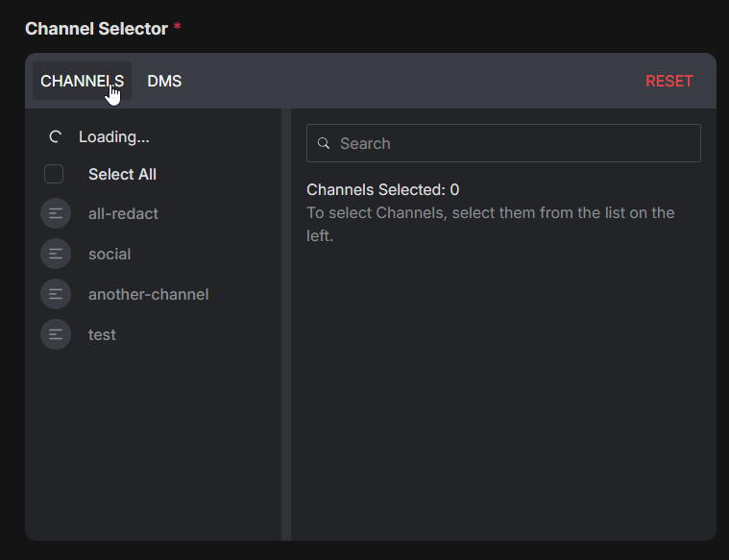This screenshot has height=560, width=729.
Task: Click the another-channel channel icon
Action: 56,294
